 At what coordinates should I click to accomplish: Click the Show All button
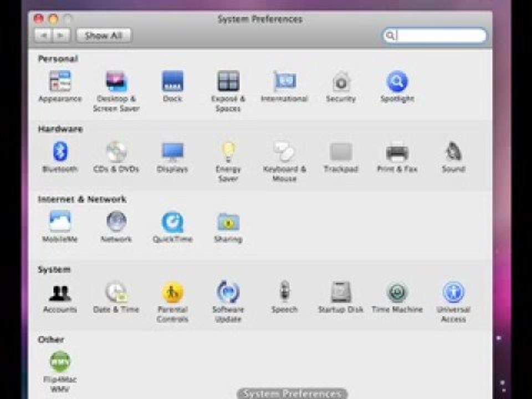(104, 35)
